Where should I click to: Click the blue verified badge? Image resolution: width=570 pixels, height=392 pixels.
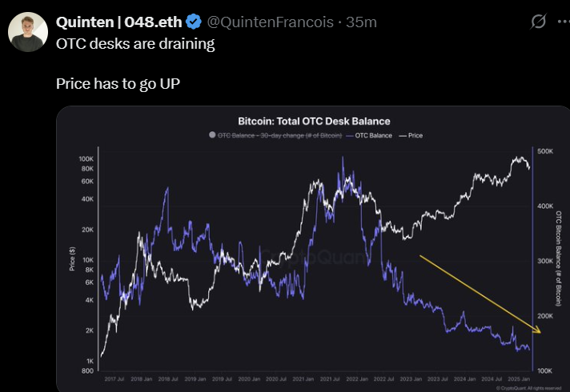tap(193, 22)
